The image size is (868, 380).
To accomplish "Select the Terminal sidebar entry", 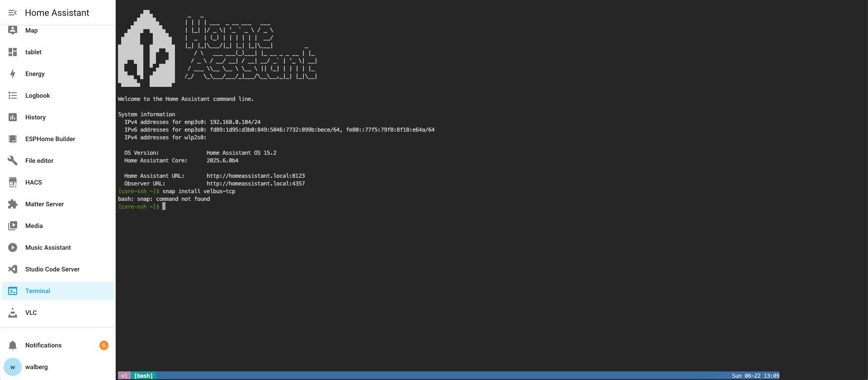I will point(58,291).
